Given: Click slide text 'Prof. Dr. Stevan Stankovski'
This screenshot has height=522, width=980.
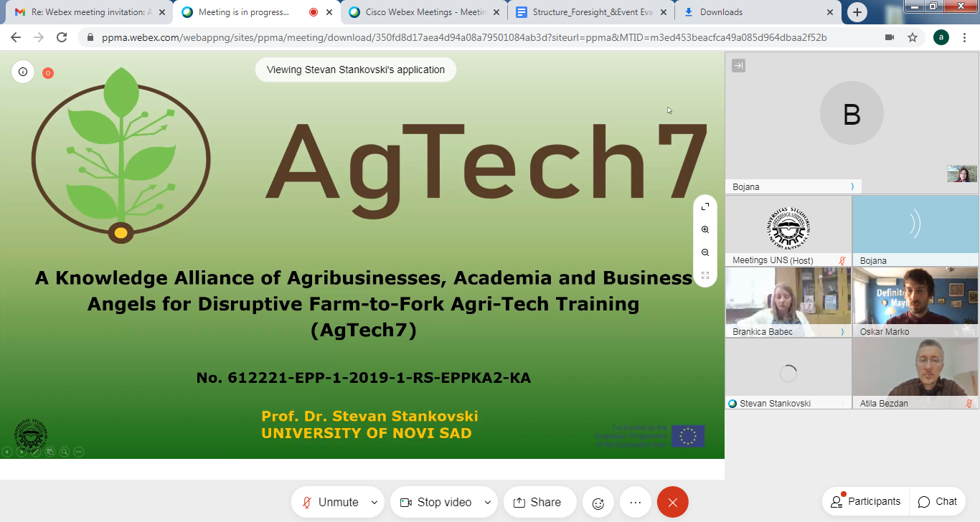Looking at the screenshot, I should point(369,416).
